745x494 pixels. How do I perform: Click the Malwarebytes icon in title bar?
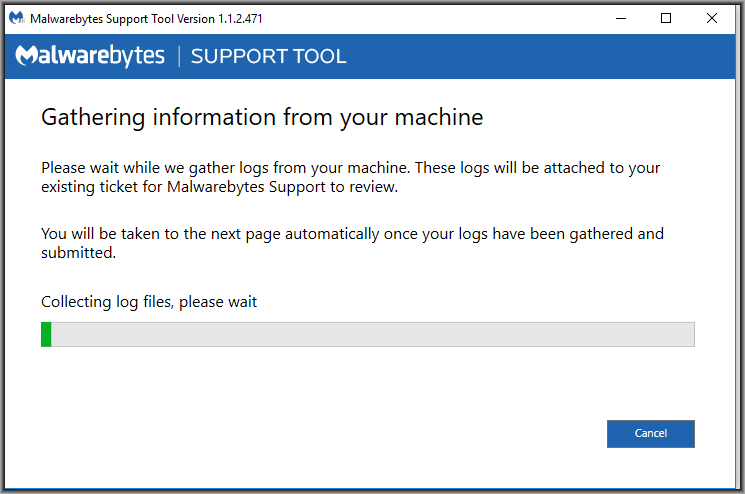[17, 18]
